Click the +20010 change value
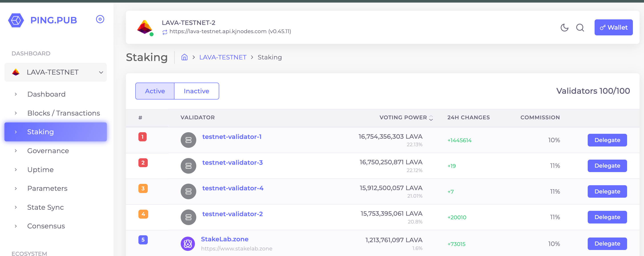This screenshot has height=256, width=644. pyautogui.click(x=457, y=217)
